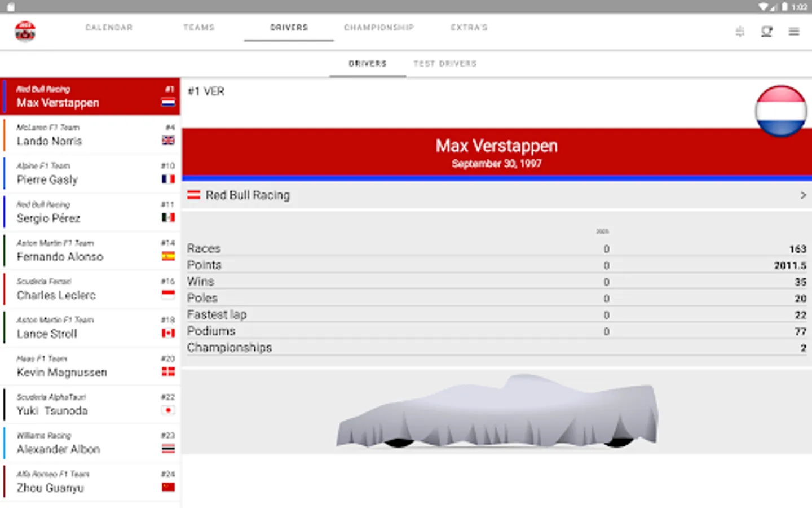Select driver Charles Leclerc
This screenshot has height=508, width=812.
pos(90,289)
